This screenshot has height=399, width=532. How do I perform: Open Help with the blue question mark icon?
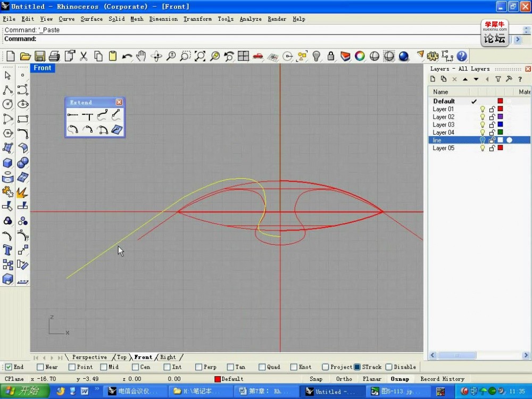coord(462,56)
